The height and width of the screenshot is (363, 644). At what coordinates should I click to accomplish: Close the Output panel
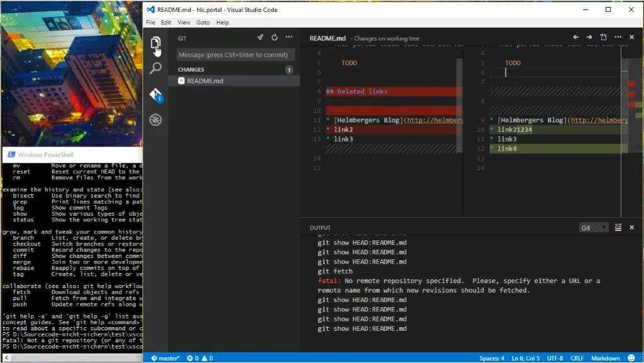[x=631, y=227]
